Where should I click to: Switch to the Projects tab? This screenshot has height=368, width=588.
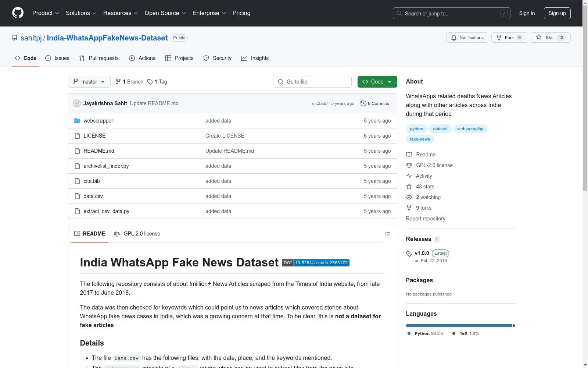[179, 58]
